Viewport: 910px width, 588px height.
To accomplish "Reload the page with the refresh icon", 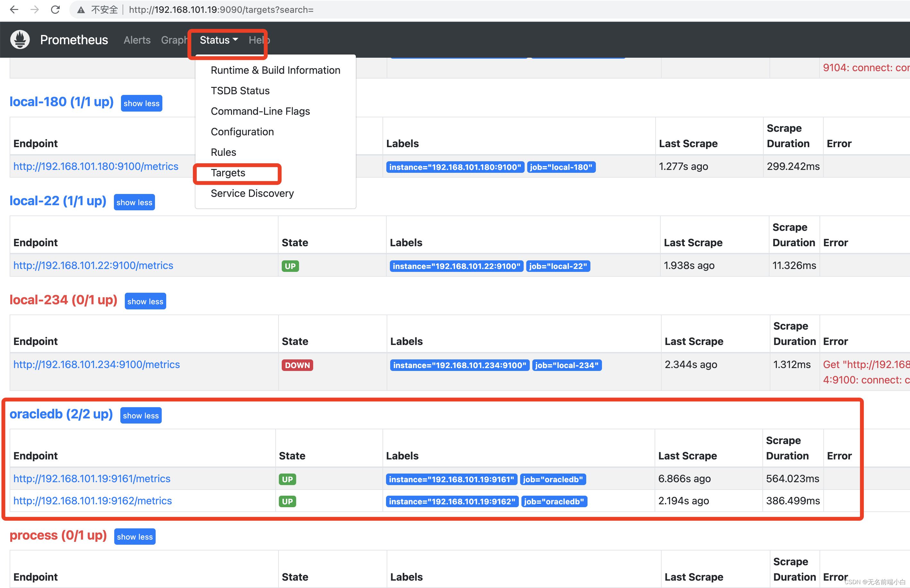I will (56, 10).
